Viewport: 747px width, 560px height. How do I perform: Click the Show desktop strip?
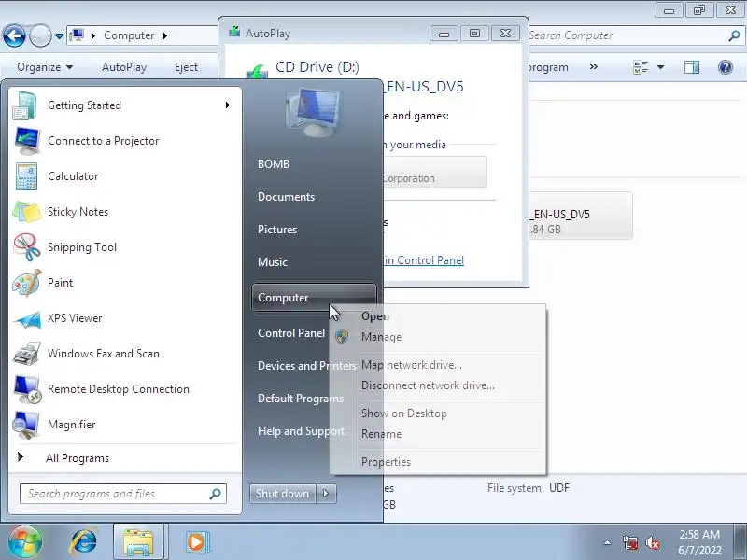click(x=740, y=542)
